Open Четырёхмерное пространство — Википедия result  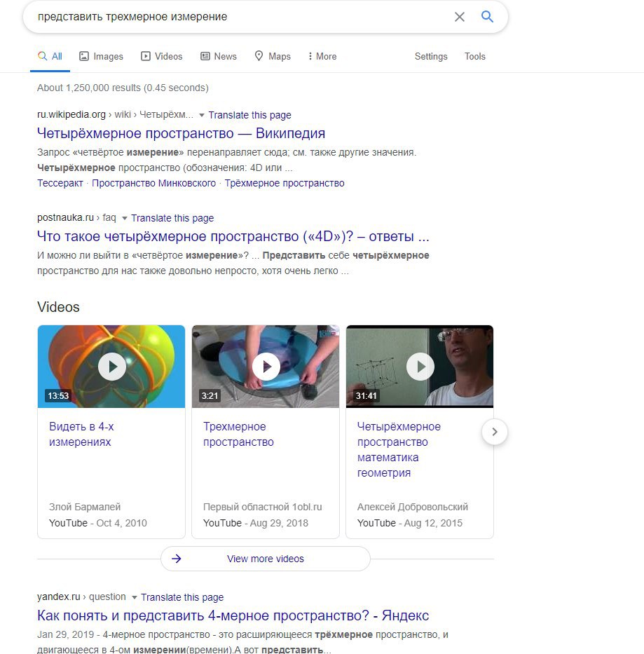click(181, 133)
